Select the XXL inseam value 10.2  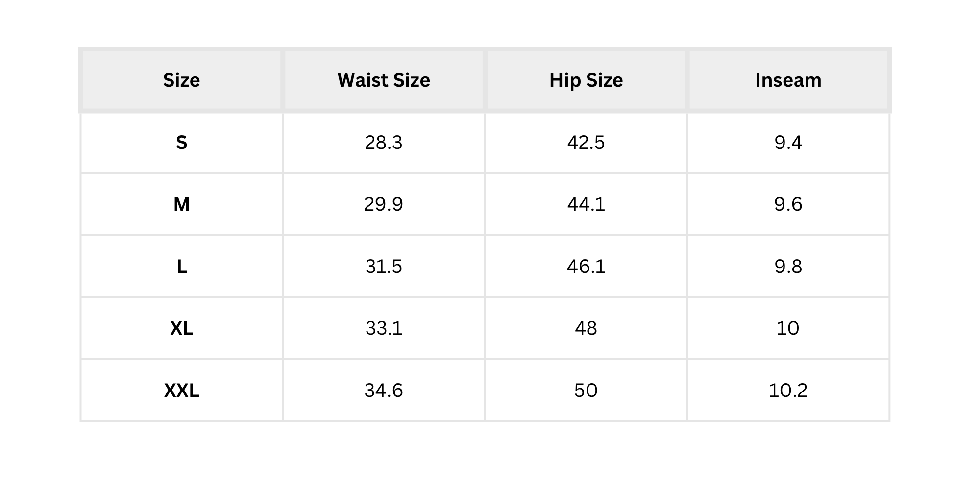788,391
